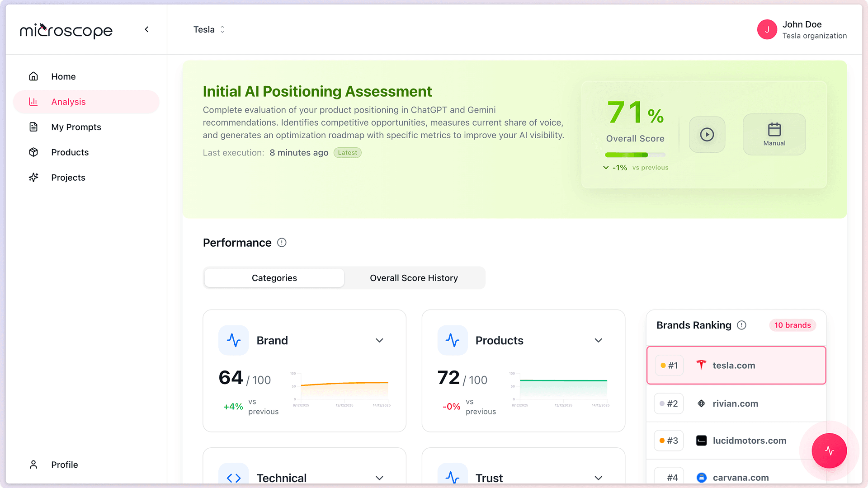
Task: Expand the Brand category details
Action: 379,340
